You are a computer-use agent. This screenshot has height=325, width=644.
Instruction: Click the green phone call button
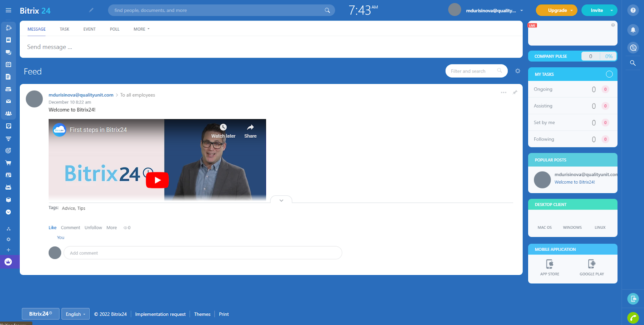633,318
